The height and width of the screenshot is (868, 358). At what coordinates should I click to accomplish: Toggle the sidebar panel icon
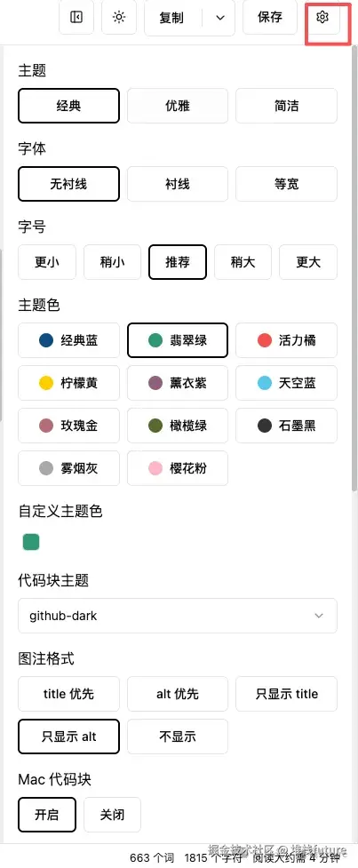click(76, 18)
